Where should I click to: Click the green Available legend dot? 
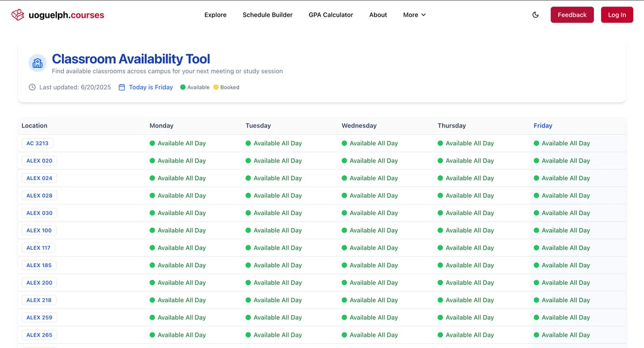[183, 87]
